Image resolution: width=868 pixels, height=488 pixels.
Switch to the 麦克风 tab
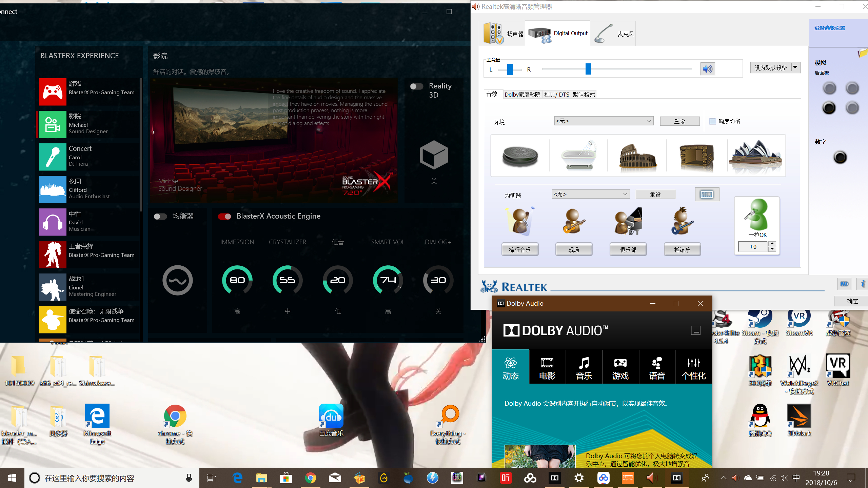click(614, 34)
